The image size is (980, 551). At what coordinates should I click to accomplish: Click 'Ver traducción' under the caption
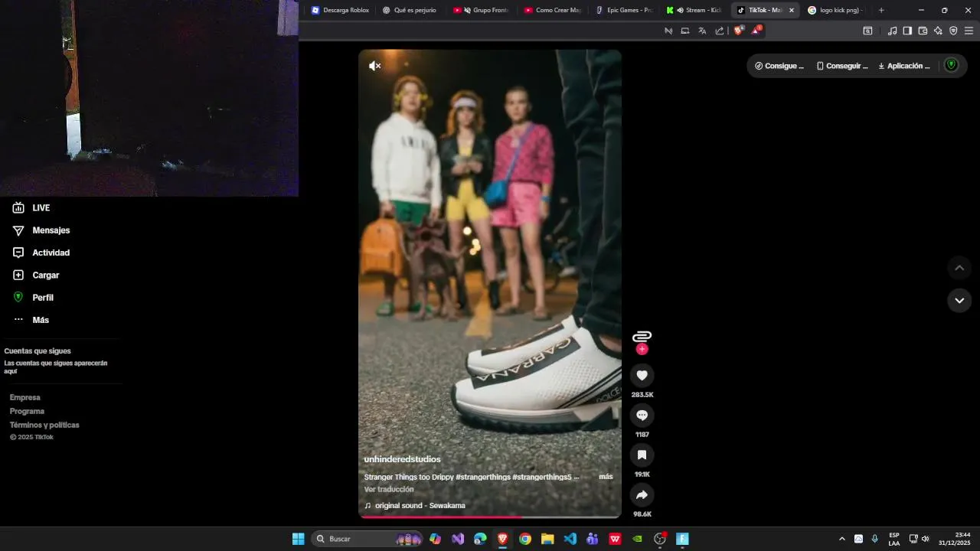(389, 489)
